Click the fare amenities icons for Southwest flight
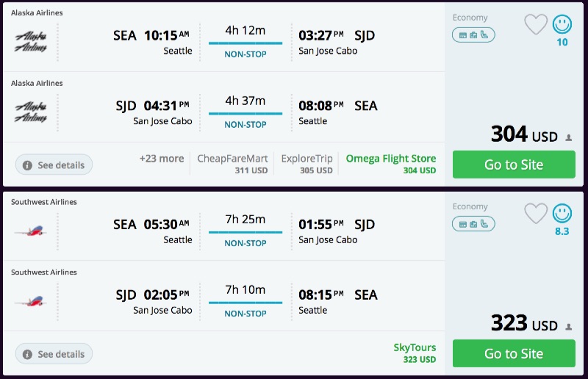 474,223
